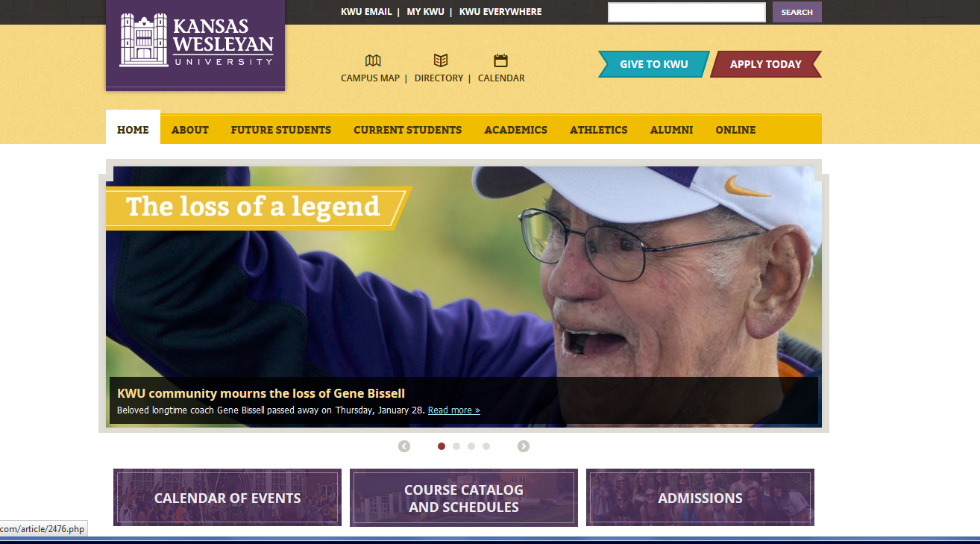This screenshot has width=980, height=544.
Task: Advance to next slide arrow
Action: (524, 446)
